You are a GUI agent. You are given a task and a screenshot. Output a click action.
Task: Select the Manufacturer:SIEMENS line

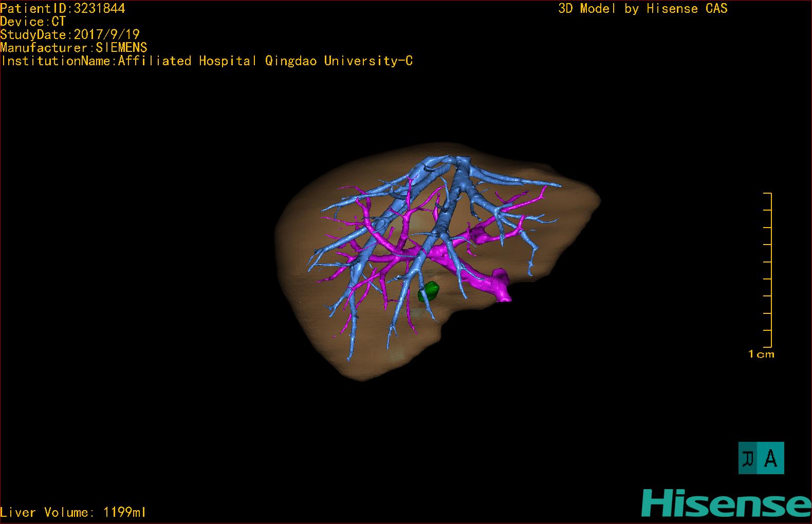73,48
